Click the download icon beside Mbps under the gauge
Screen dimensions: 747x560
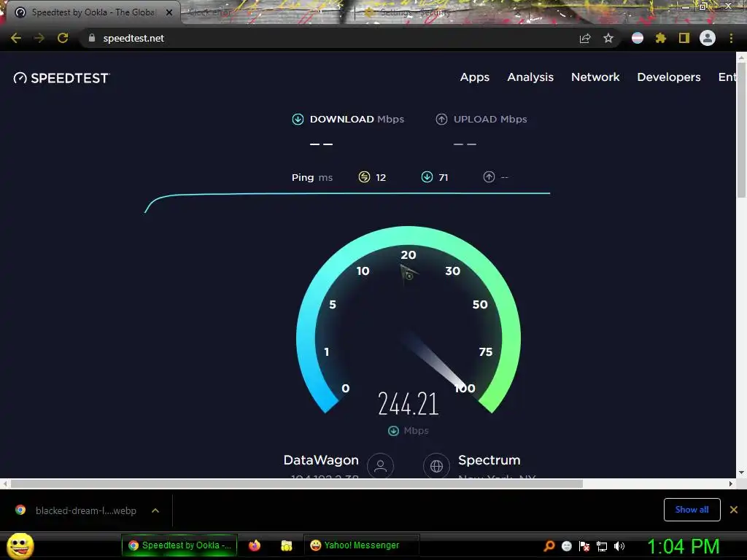click(x=393, y=431)
